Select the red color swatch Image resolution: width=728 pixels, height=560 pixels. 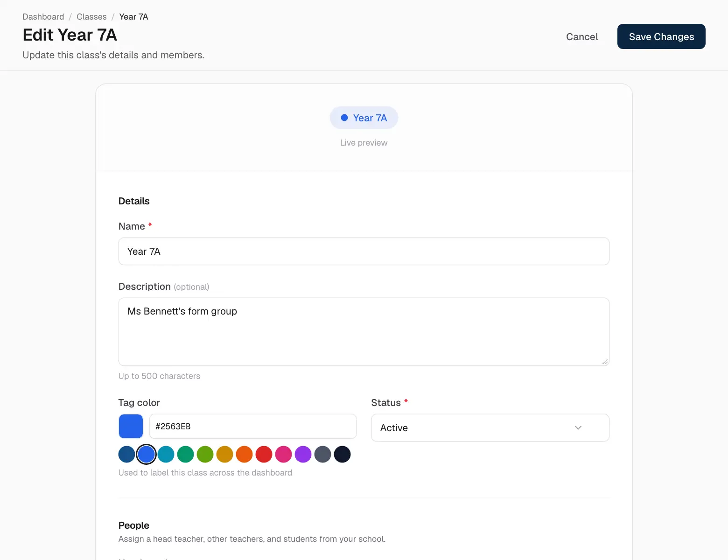(264, 454)
